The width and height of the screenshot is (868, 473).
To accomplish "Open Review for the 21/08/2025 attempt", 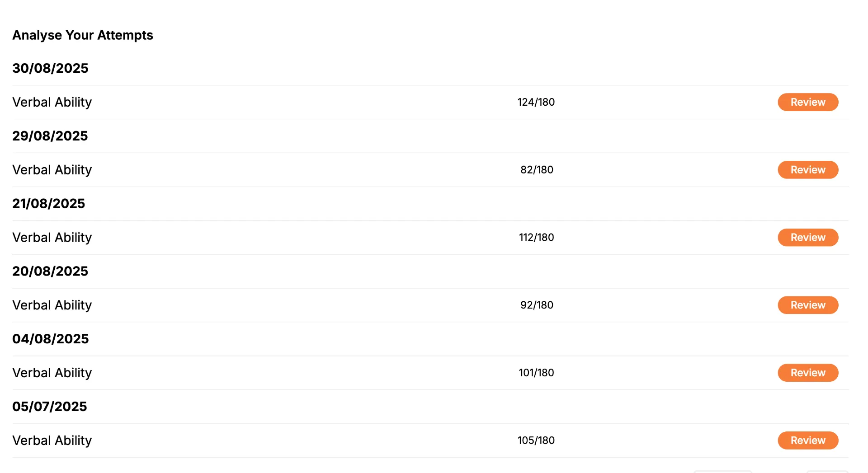I will [808, 238].
